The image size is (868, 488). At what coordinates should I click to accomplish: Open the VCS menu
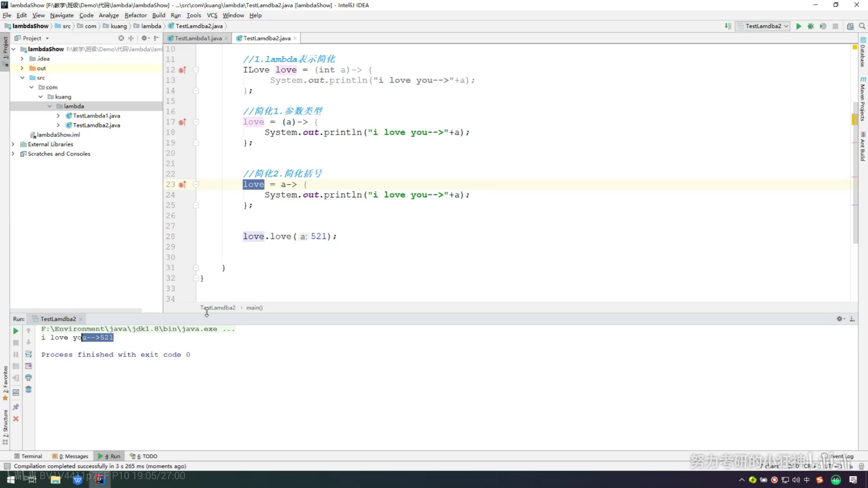tap(212, 15)
